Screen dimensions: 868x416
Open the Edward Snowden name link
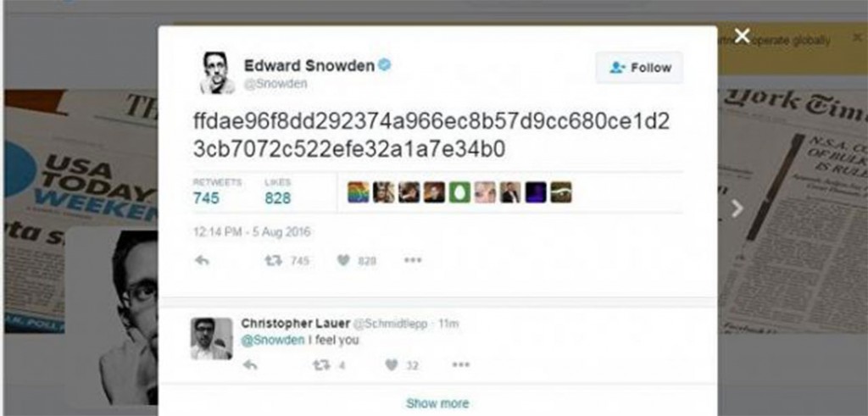[309, 65]
